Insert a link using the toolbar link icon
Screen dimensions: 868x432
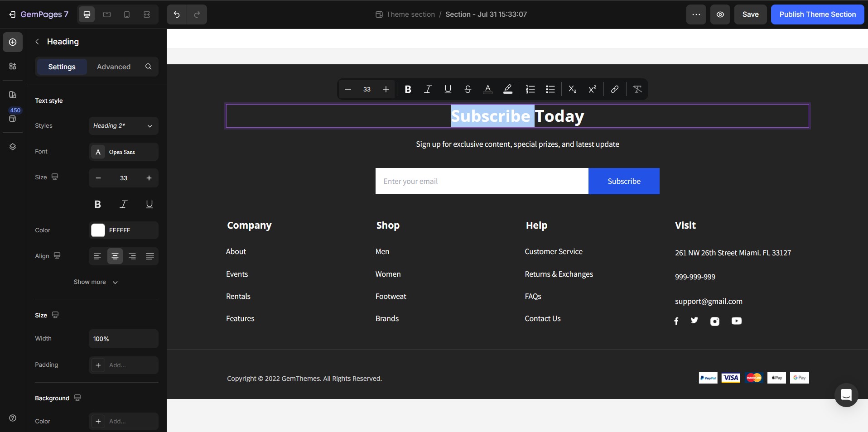pos(614,89)
